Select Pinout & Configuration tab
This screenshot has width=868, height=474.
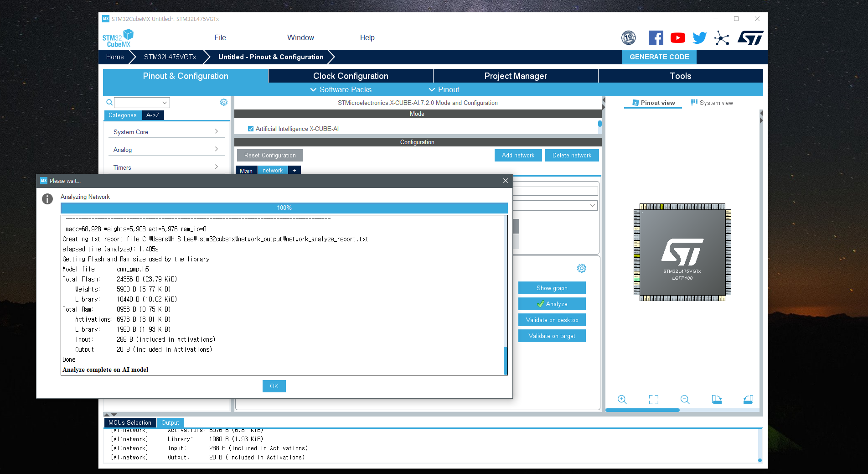(186, 76)
